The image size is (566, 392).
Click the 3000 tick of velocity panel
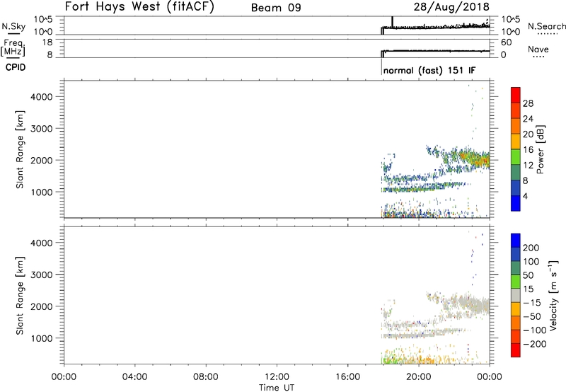[x=42, y=275]
